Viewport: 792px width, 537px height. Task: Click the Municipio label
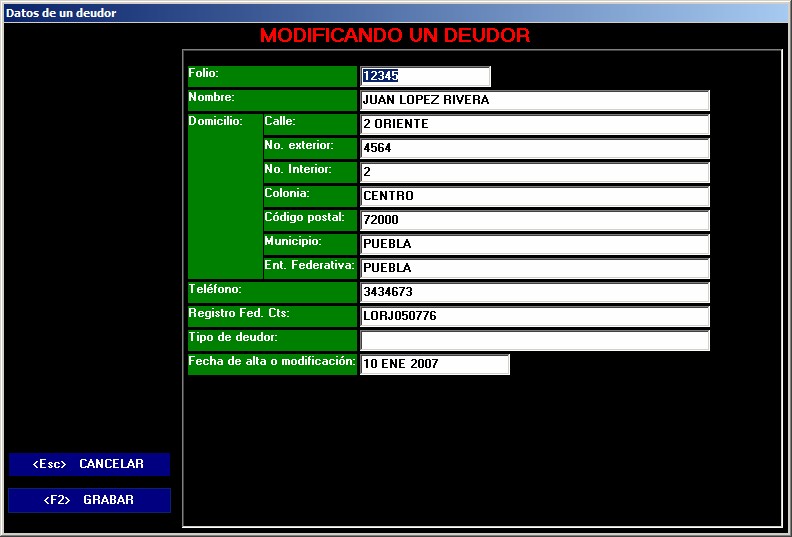click(x=310, y=245)
